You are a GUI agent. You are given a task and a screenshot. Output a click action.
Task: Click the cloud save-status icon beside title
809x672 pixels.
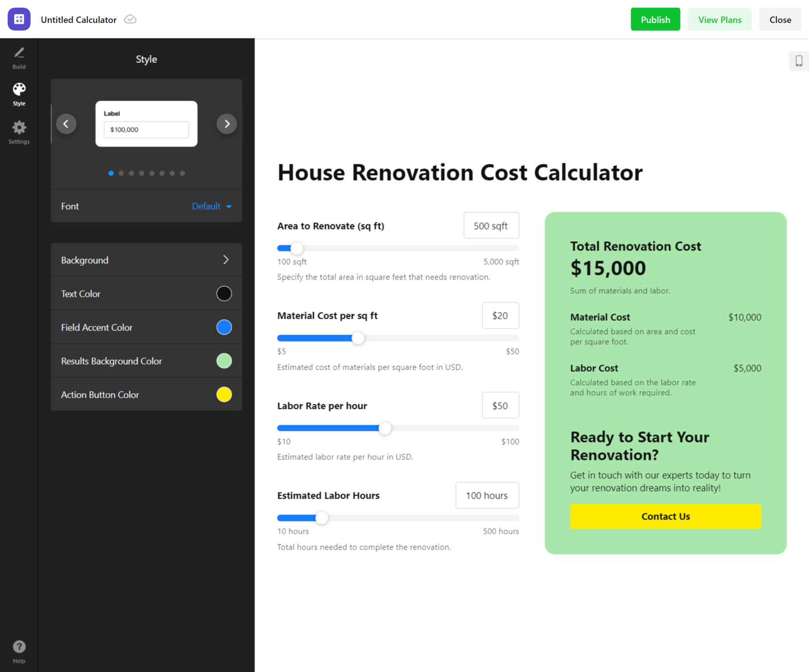point(130,19)
